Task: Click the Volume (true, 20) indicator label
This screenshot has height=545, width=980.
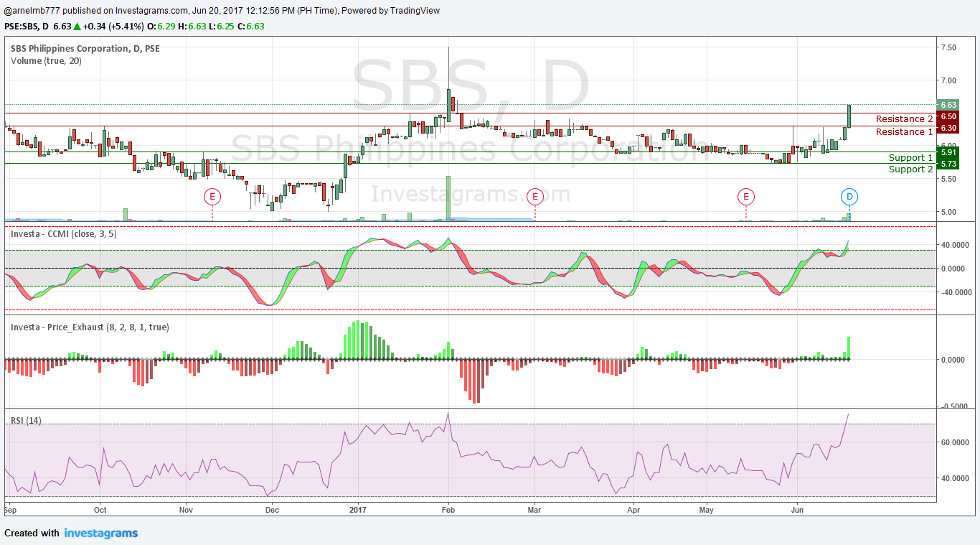Action: pos(46,61)
